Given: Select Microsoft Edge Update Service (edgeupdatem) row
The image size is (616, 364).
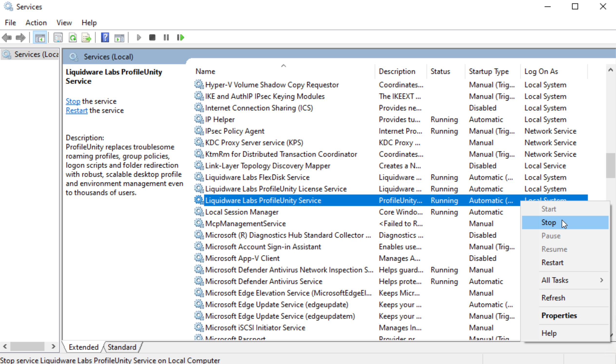Looking at the screenshot, I should pos(357,316).
